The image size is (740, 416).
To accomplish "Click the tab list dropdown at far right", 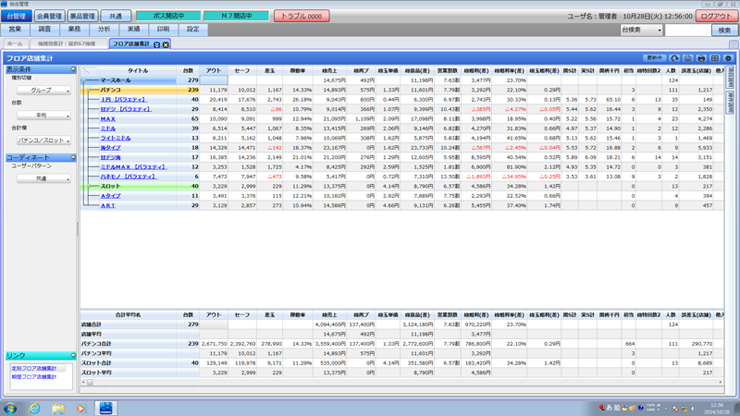I will 733,44.
